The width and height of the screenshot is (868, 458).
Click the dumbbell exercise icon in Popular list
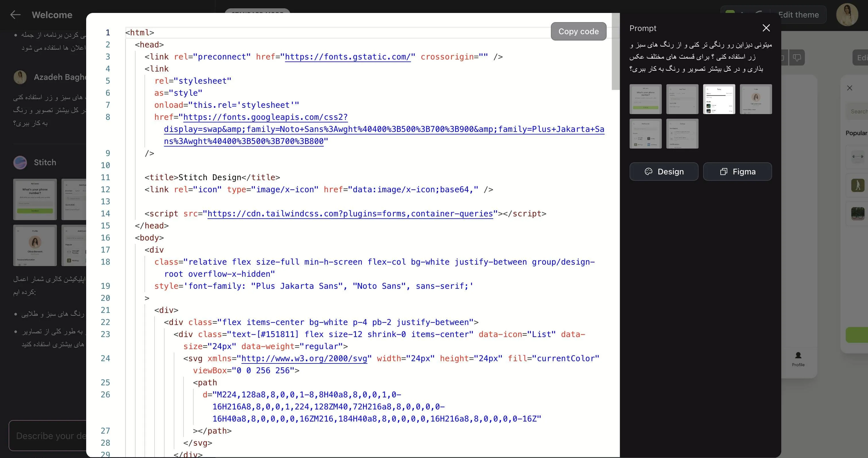[858, 156]
